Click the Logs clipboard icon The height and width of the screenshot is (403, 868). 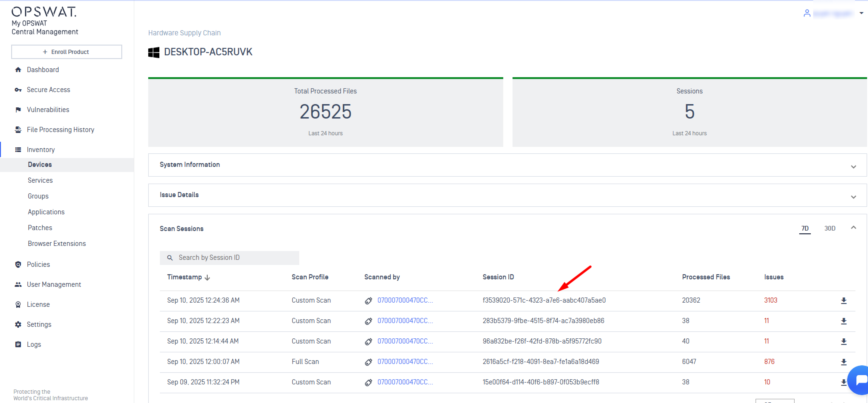[x=18, y=344]
